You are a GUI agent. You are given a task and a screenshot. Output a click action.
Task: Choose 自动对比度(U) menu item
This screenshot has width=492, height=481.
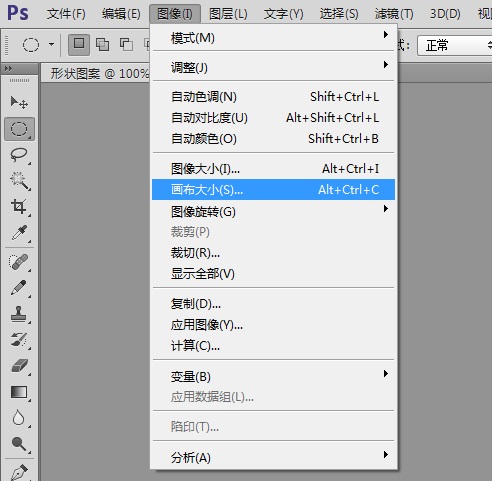[x=273, y=118]
